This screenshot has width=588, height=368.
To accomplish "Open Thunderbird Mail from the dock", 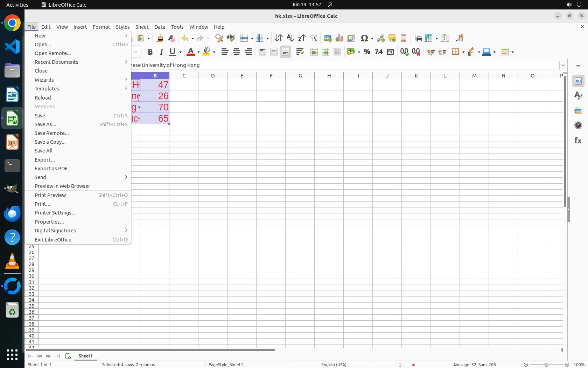I will point(12,214).
